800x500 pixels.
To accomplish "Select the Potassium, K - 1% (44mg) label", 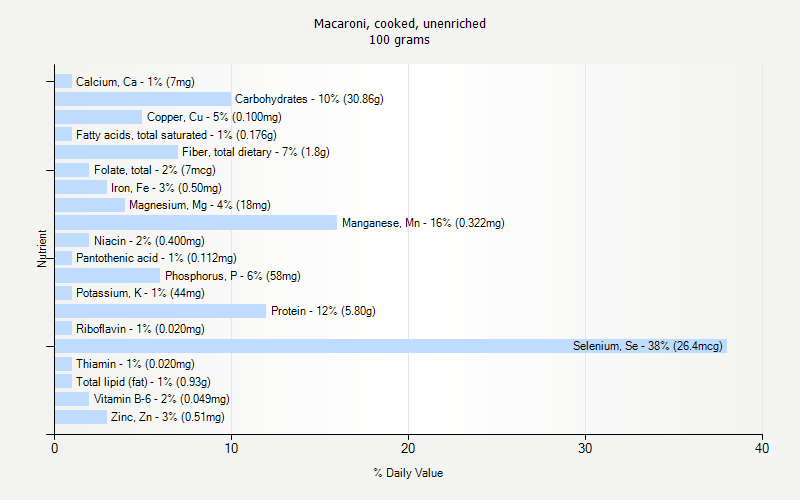I will [x=140, y=293].
